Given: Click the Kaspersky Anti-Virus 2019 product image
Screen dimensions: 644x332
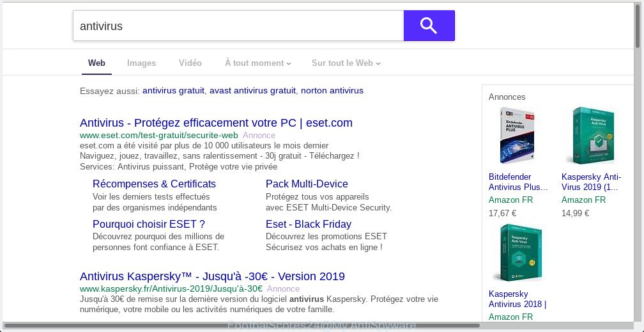Looking at the screenshot, I should click(590, 136).
